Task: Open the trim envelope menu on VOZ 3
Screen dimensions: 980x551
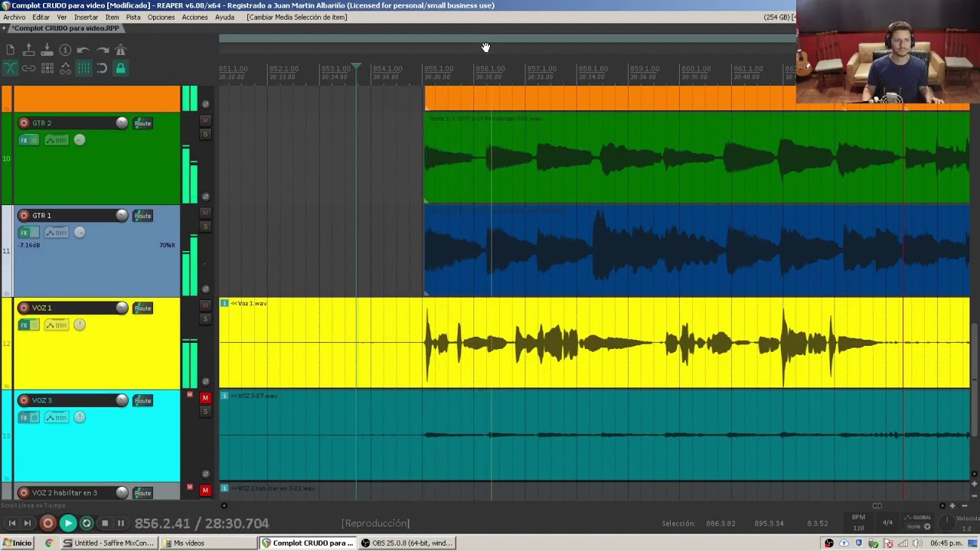Action: pos(56,418)
